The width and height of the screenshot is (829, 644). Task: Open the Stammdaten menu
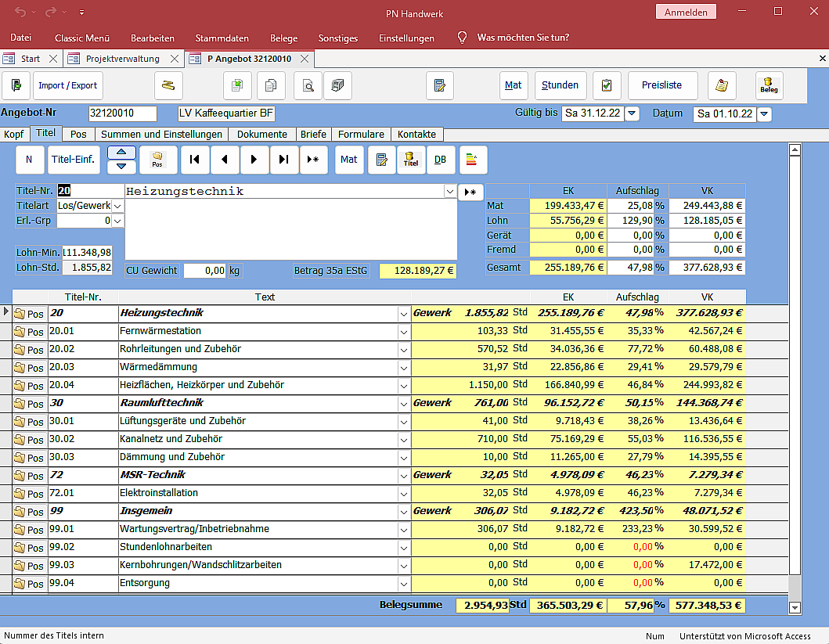pyautogui.click(x=222, y=38)
